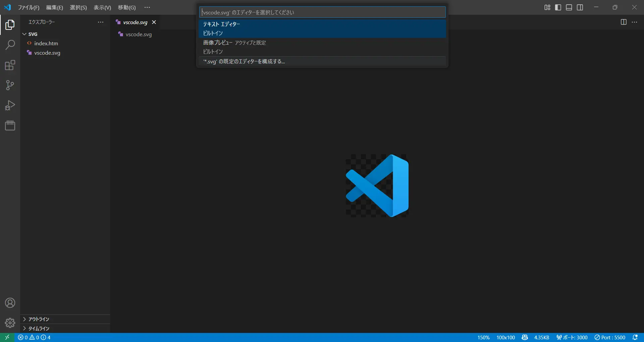The width and height of the screenshot is (644, 342).
Task: Select vscode.svg in the explorer tree
Action: pos(66,53)
